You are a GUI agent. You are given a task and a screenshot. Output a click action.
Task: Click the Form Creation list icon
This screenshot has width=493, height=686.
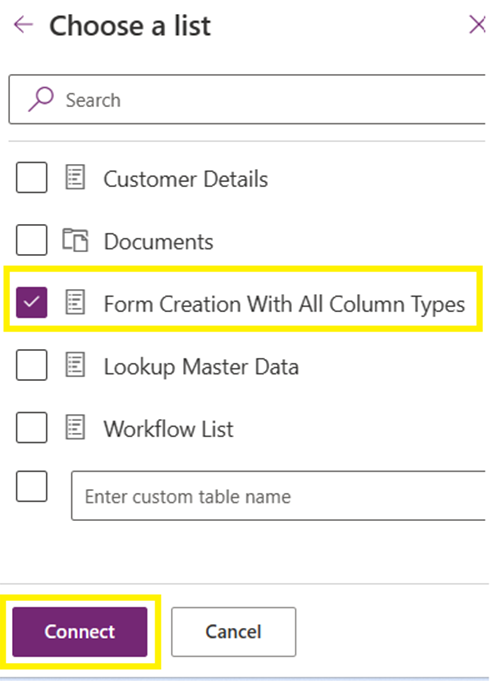click(75, 302)
